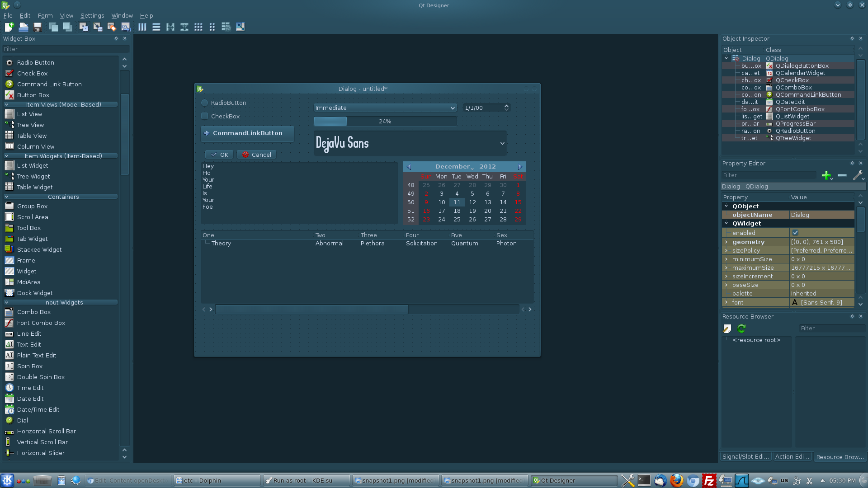The height and width of the screenshot is (488, 868).
Task: Click the terminal icon in the taskbar
Action: click(644, 480)
